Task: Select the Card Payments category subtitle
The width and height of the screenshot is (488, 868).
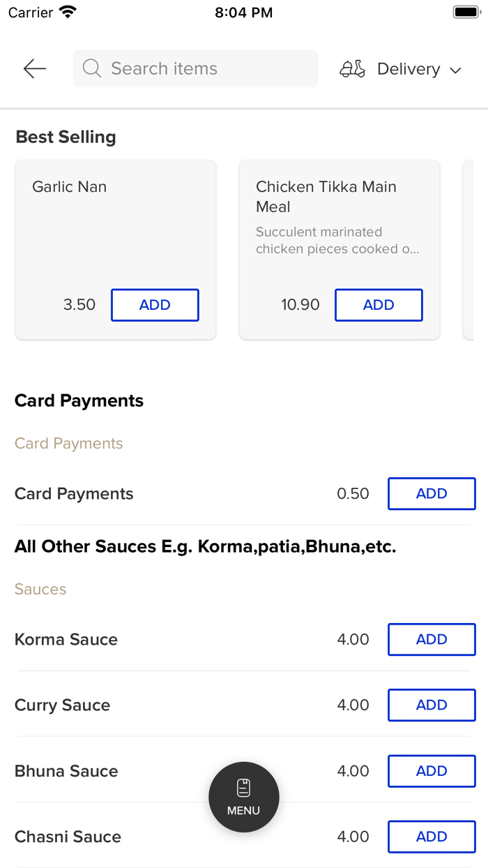Action: tap(68, 444)
